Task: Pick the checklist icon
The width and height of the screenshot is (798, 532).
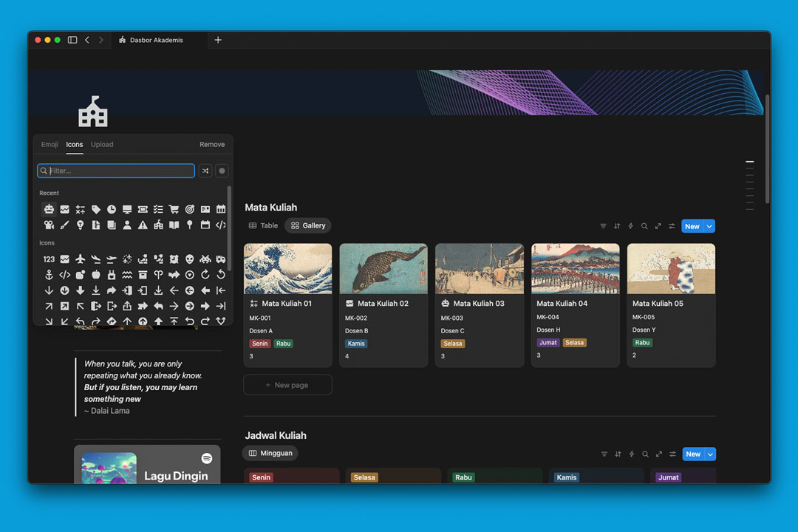Action: pos(158,209)
